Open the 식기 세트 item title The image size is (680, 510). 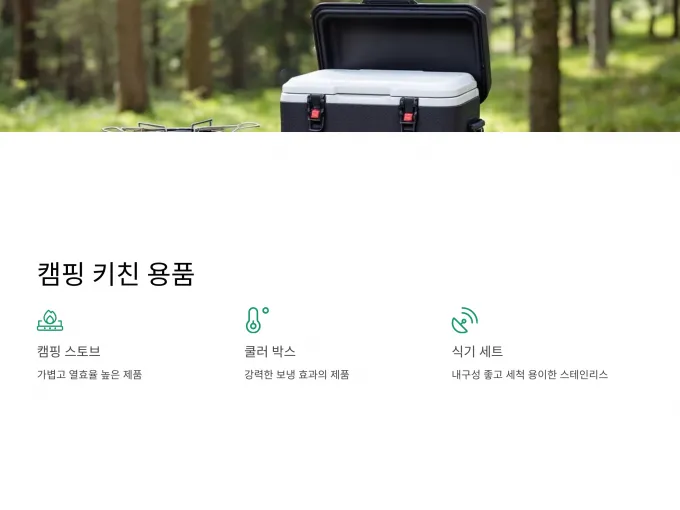point(477,351)
